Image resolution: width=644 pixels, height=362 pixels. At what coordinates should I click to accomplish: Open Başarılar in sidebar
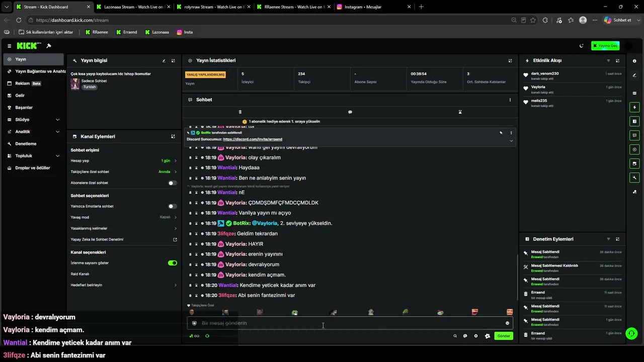(x=33, y=108)
